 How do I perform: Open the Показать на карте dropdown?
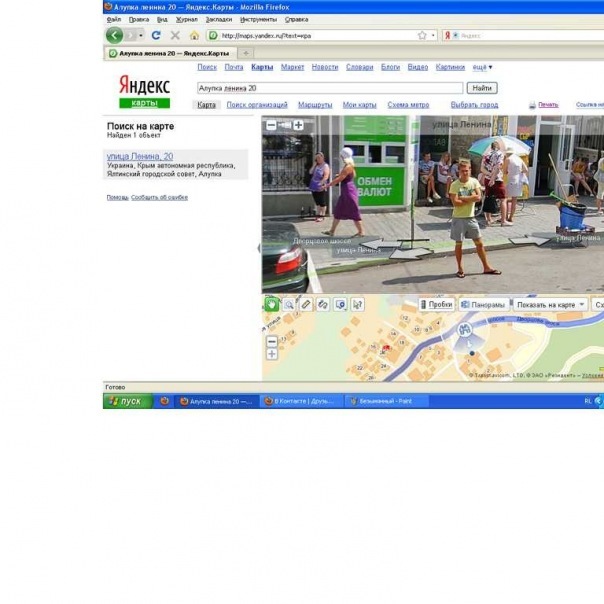548,304
